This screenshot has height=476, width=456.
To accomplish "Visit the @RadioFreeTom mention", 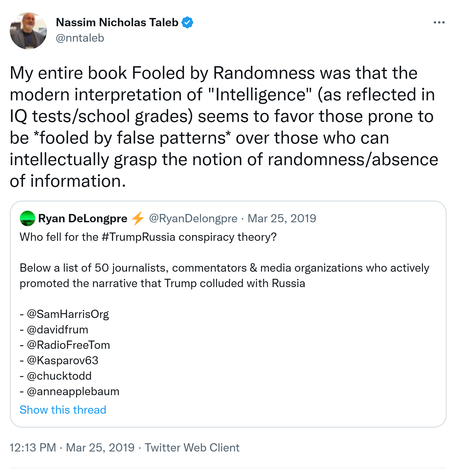I will pyautogui.click(x=68, y=345).
